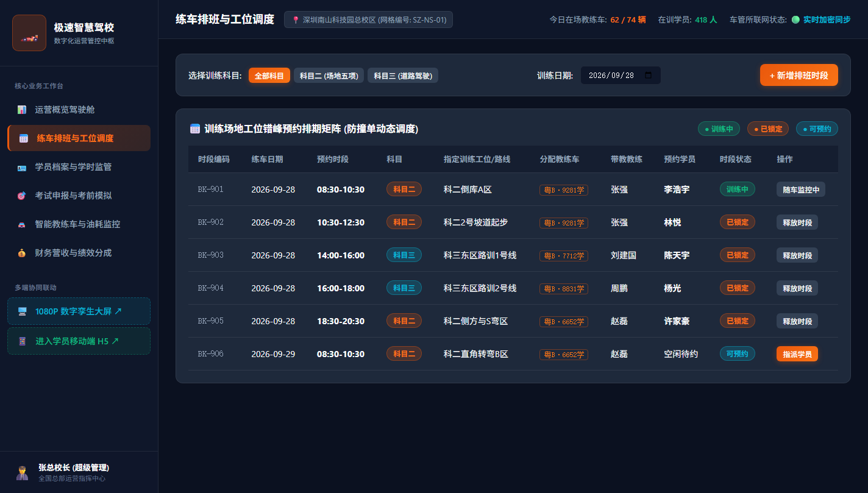Switch to the 科目二 (场地五项) filter
The height and width of the screenshot is (493, 868).
[x=329, y=76]
